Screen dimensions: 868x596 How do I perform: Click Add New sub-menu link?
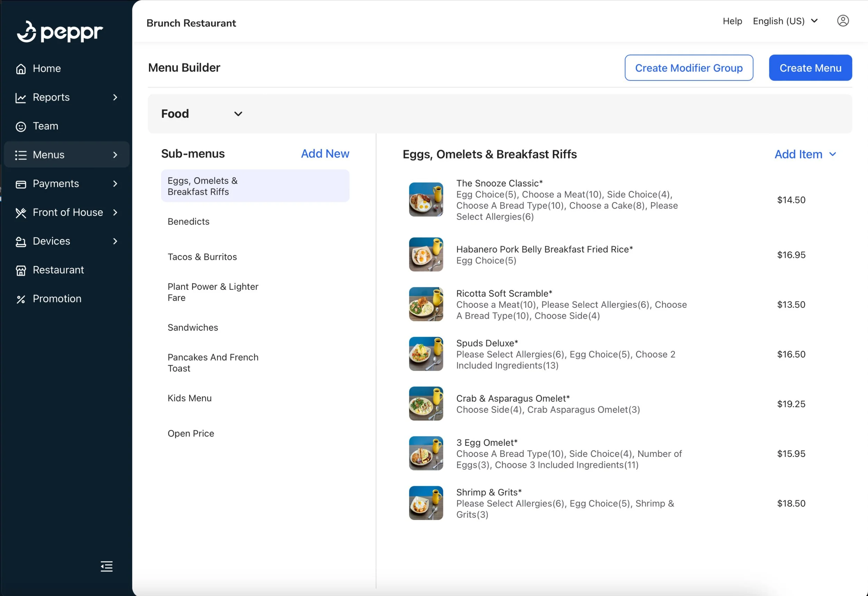[325, 153]
